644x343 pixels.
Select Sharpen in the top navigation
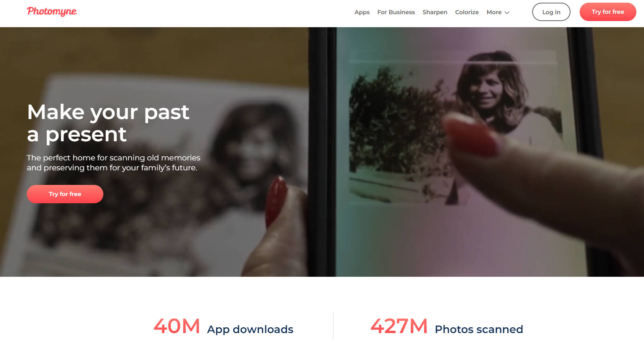pyautogui.click(x=435, y=12)
